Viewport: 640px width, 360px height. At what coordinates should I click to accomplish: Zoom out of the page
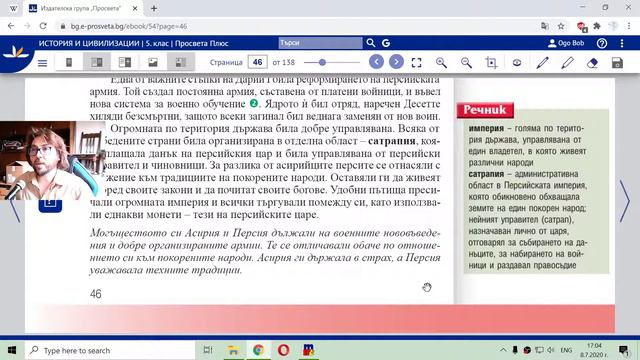tap(466, 62)
